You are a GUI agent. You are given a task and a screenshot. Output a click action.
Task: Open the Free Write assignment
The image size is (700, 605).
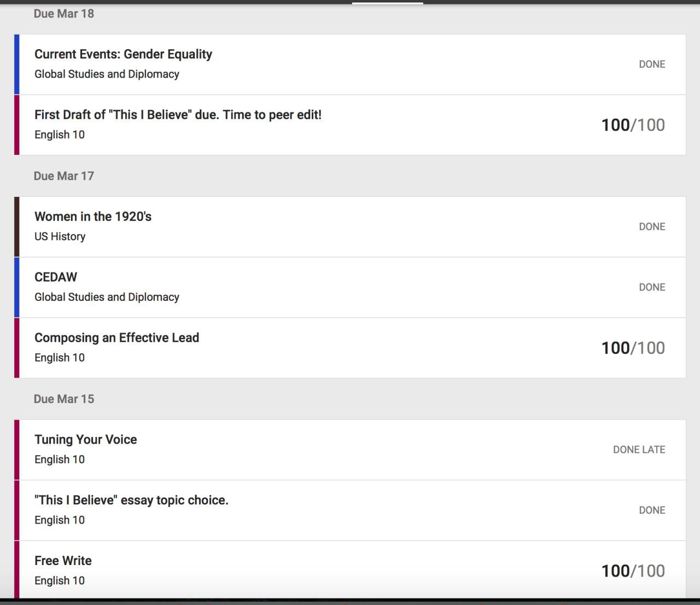pos(63,561)
